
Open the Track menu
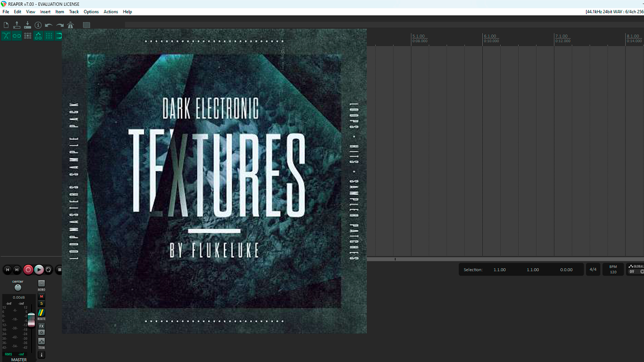(x=74, y=12)
